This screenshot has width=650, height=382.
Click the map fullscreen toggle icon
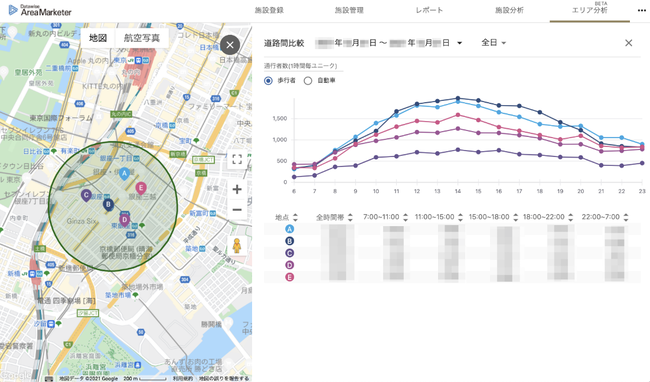[x=237, y=159]
